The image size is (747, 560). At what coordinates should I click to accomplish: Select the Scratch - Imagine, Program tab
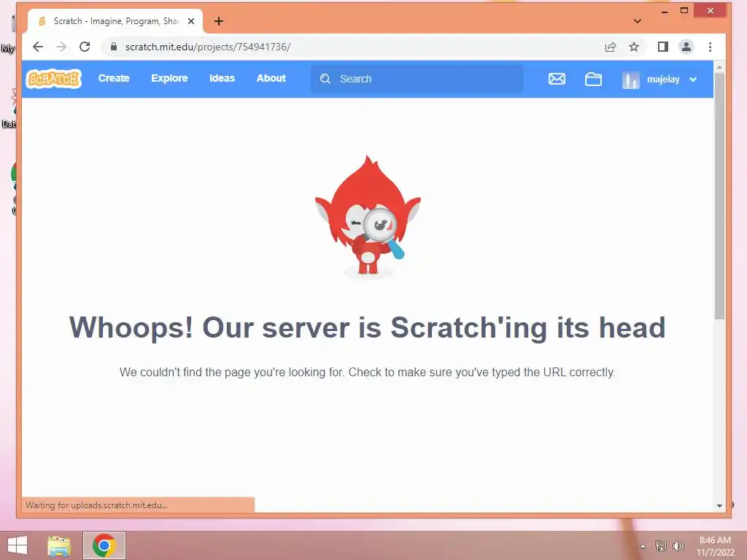(115, 21)
